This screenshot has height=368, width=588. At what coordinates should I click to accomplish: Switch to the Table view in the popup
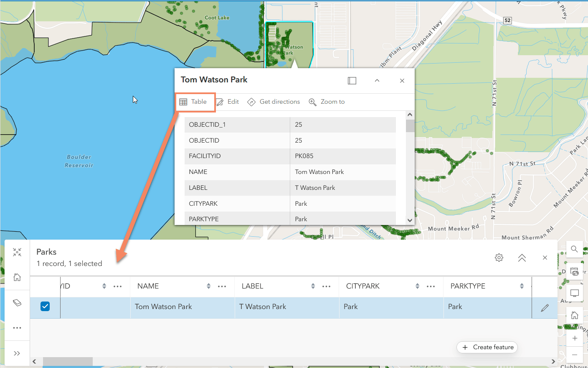[x=195, y=102]
